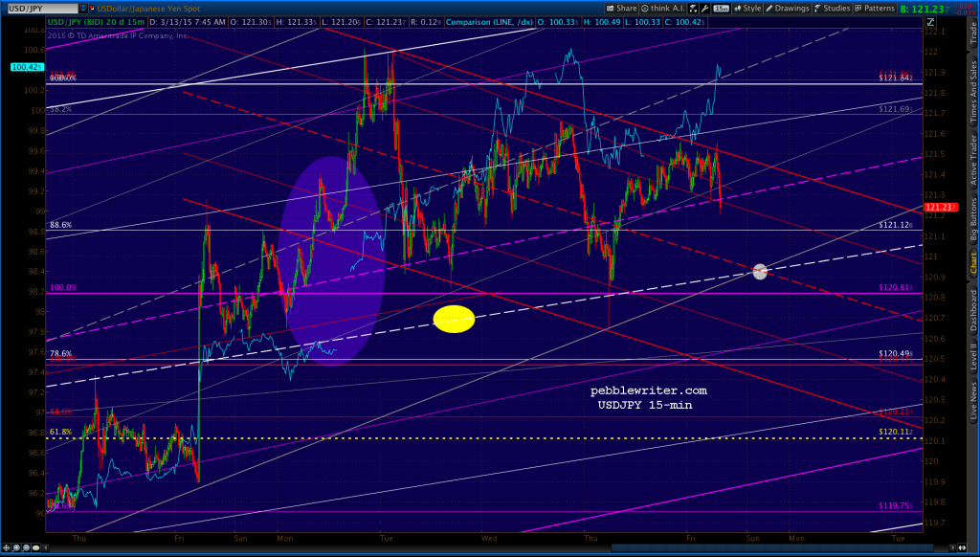Viewport: 980px width, 557px height.
Task: Click the $120.11 level label
Action: pyautogui.click(x=896, y=432)
